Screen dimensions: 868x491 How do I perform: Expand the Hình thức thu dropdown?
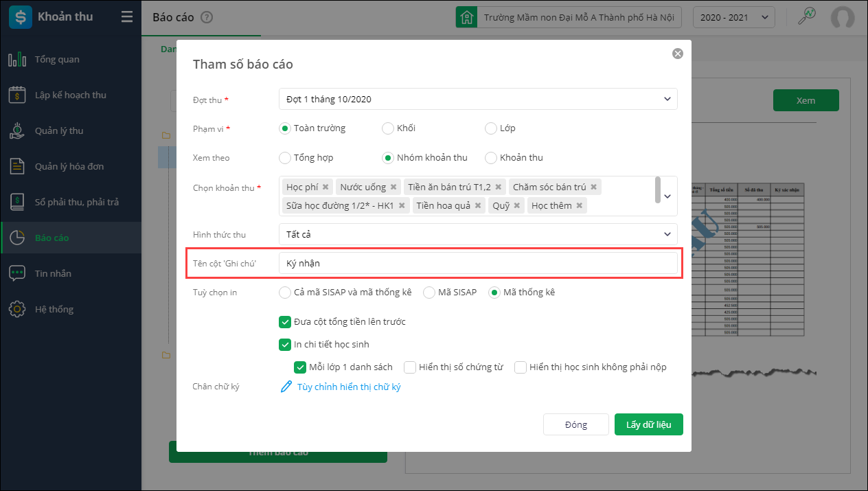point(478,234)
